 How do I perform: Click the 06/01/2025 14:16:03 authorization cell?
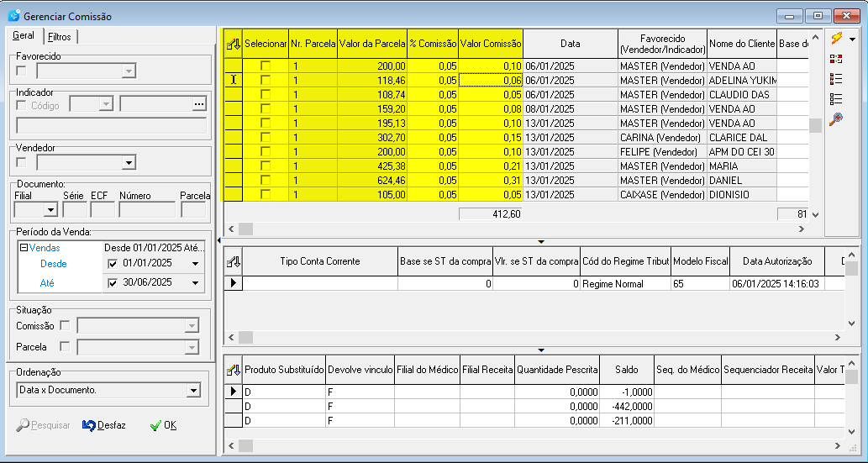click(777, 283)
